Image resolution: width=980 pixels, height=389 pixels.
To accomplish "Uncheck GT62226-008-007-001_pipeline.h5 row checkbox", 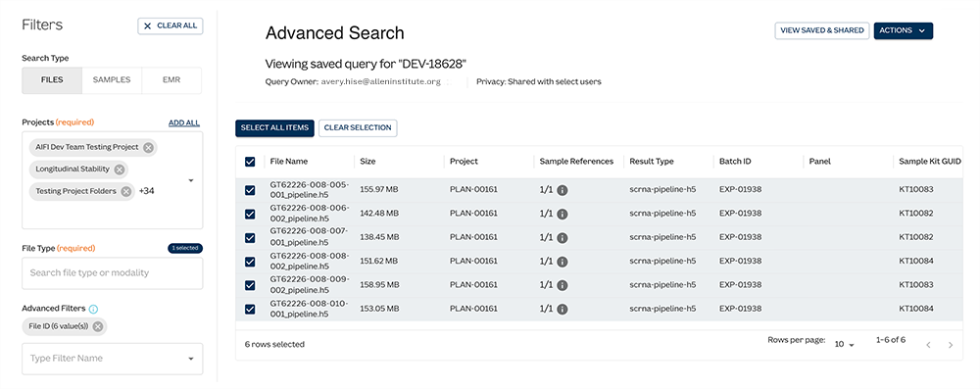I will coord(250,238).
